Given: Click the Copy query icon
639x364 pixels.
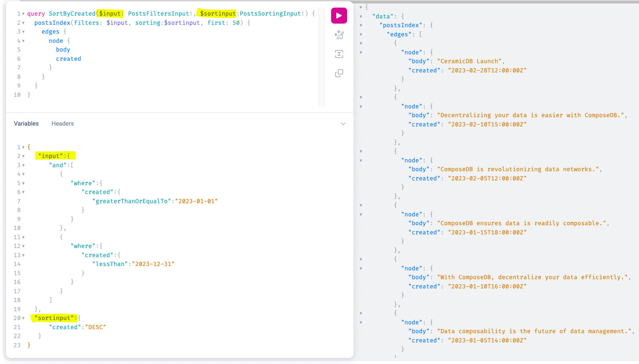Looking at the screenshot, I should (x=339, y=73).
